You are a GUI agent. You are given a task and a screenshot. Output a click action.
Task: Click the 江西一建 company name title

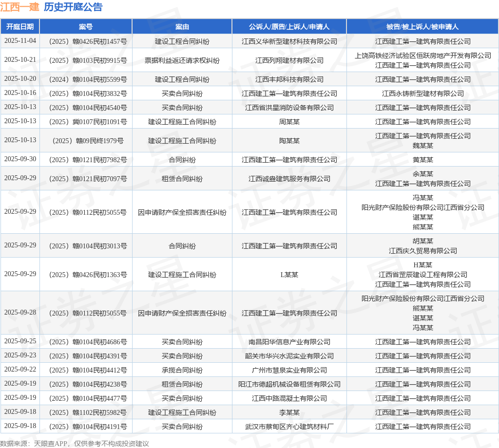[19, 7]
